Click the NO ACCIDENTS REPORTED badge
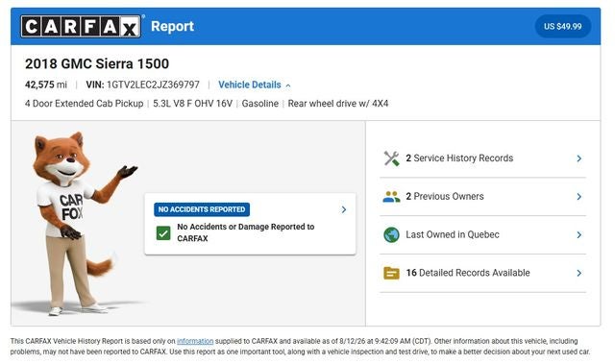 202,209
